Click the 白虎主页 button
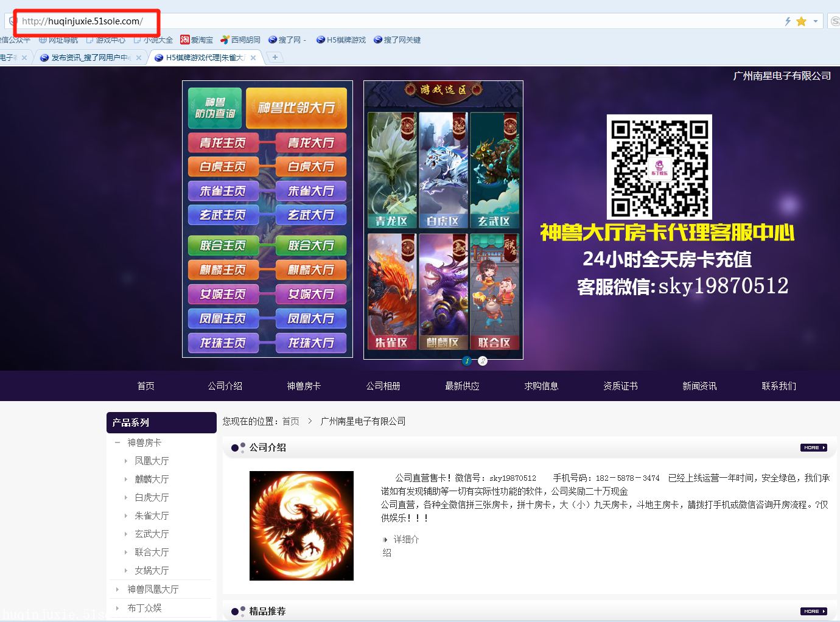Screen dimensions: 840x622 (223, 166)
